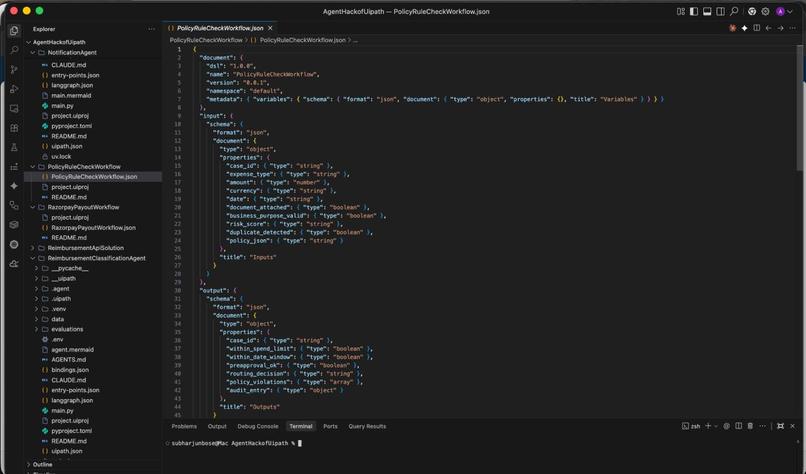The width and height of the screenshot is (806, 474).
Task: Click the forward arrow in editor toolbar
Action: [x=780, y=28]
